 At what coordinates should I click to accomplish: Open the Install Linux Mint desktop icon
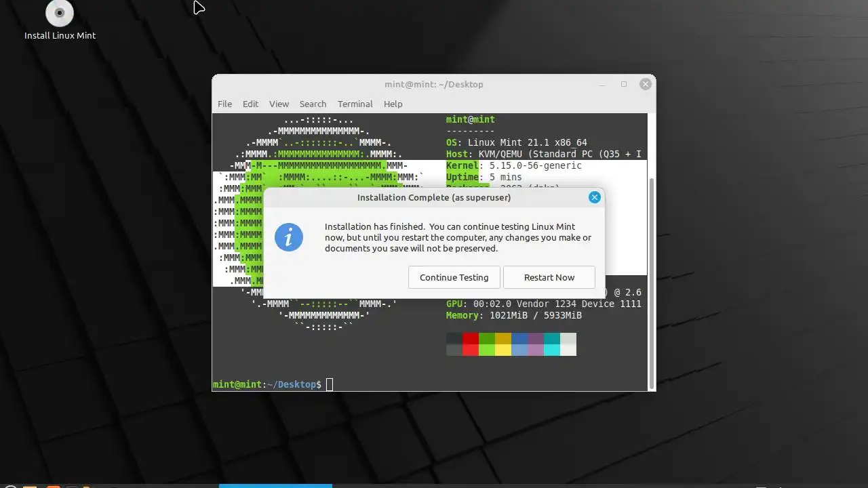(x=60, y=20)
